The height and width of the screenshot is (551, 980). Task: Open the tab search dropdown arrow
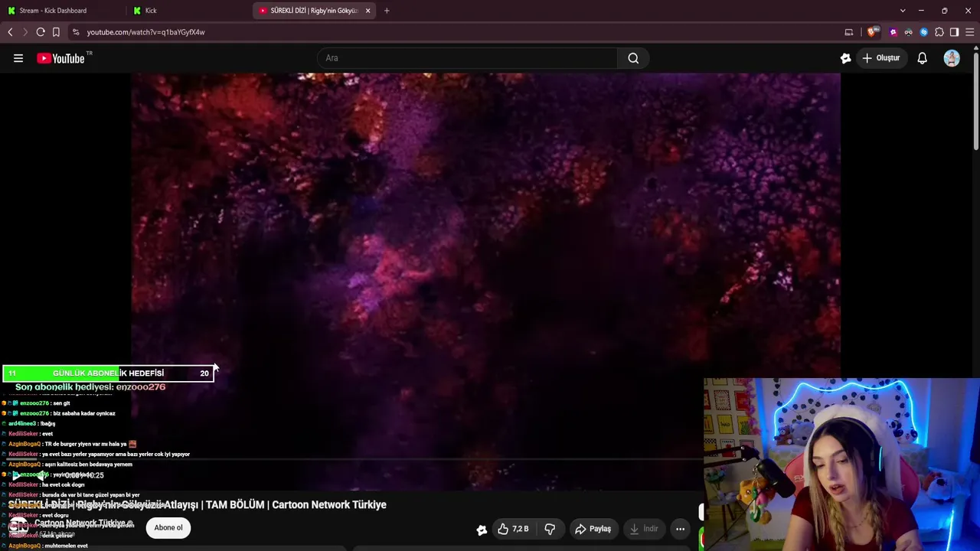pyautogui.click(x=903, y=11)
